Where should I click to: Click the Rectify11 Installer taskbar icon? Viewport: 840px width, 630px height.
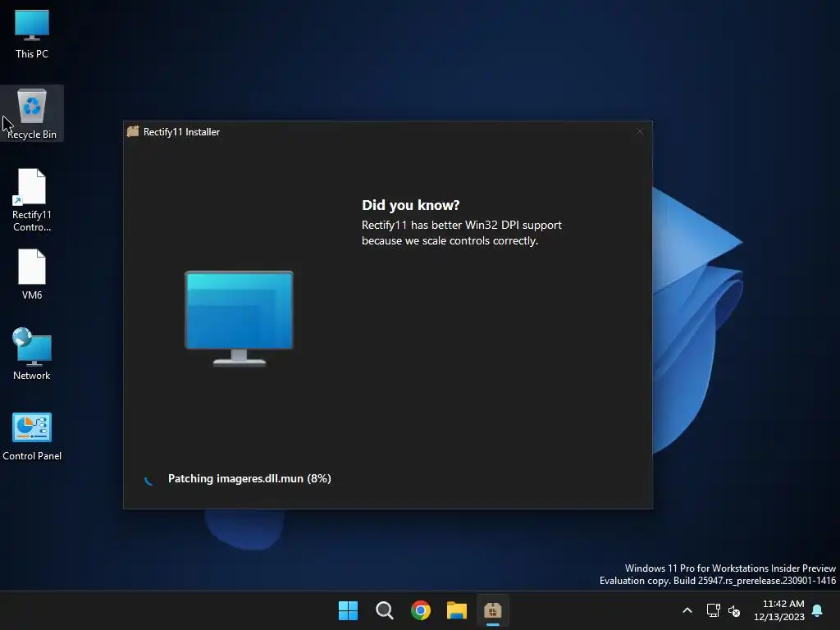coord(492,610)
